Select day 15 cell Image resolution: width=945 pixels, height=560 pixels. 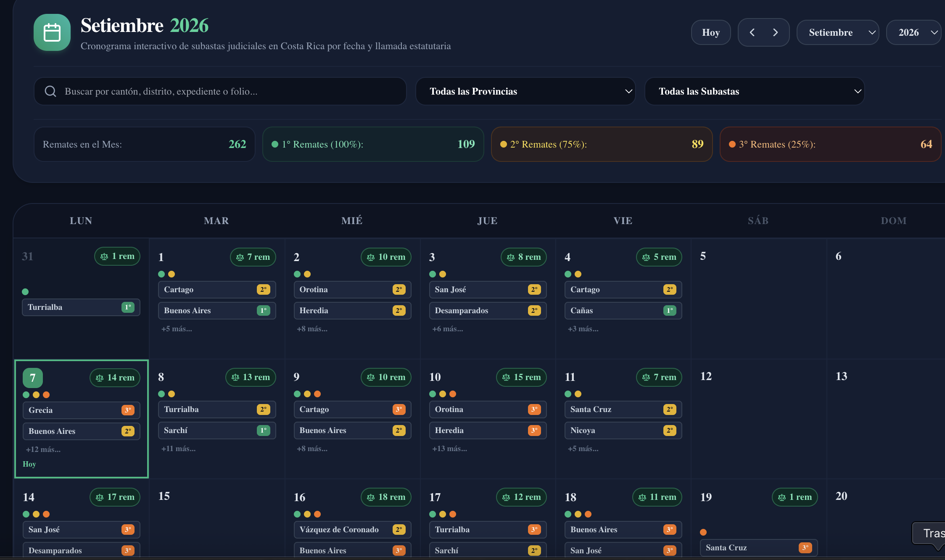tap(217, 519)
